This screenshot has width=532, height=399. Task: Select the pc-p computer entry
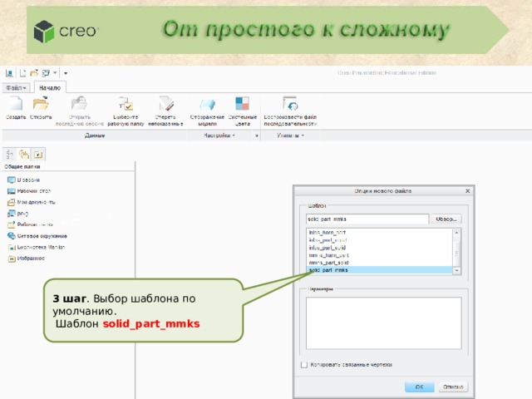18,214
